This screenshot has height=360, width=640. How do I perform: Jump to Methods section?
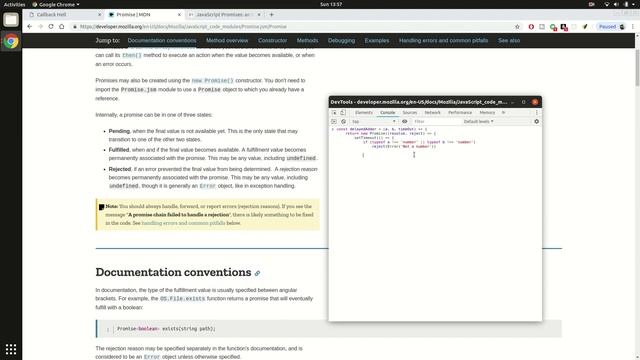click(x=307, y=40)
